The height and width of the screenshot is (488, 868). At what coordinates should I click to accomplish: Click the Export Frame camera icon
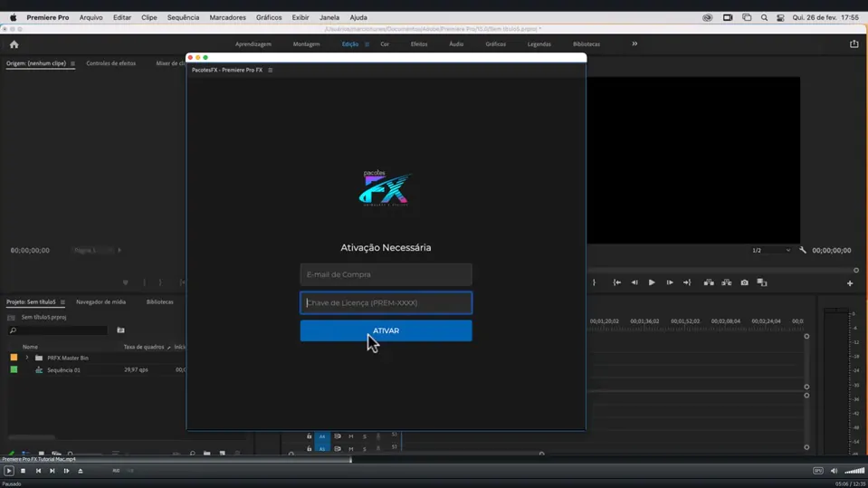[744, 282]
